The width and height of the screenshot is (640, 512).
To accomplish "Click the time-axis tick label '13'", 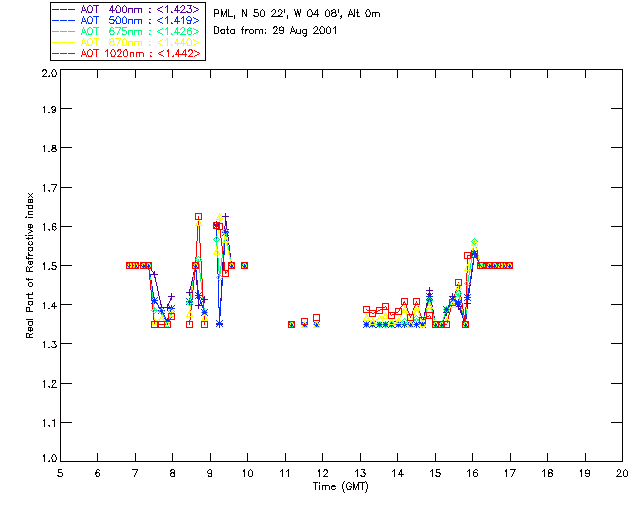I will [x=360, y=473].
